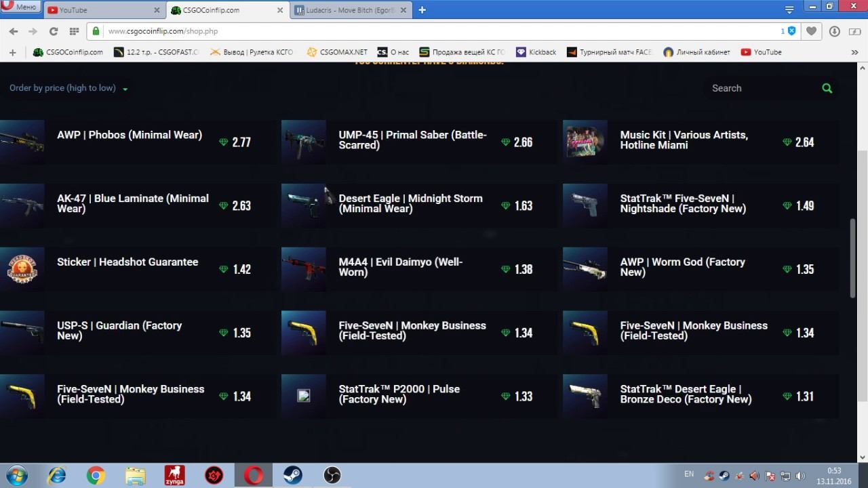Open the Steam system tray icon

point(724,476)
